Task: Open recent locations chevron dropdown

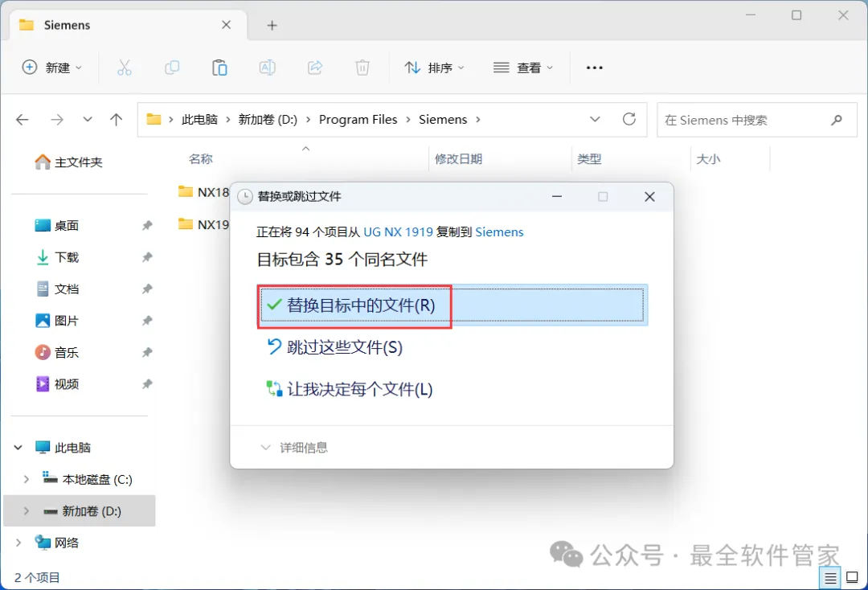Action: [88, 120]
